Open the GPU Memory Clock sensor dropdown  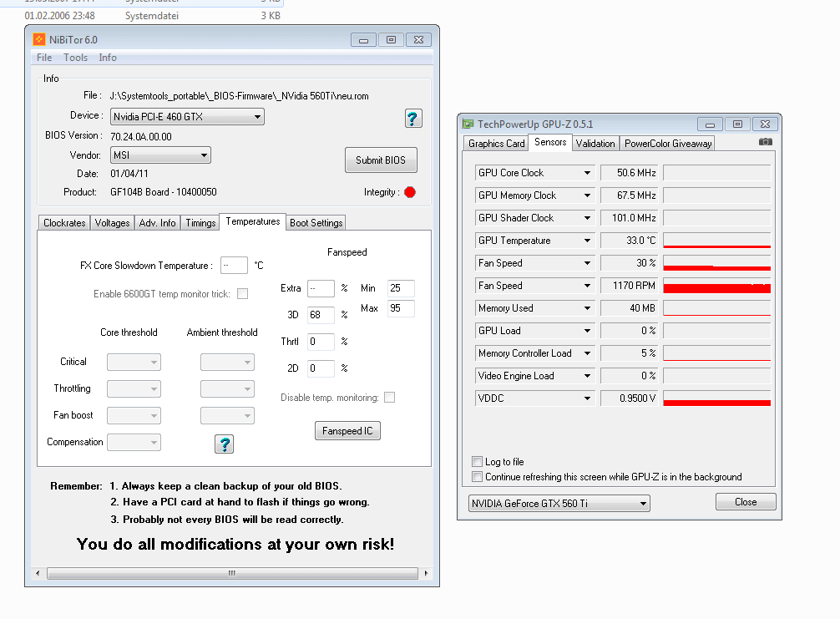(x=534, y=195)
